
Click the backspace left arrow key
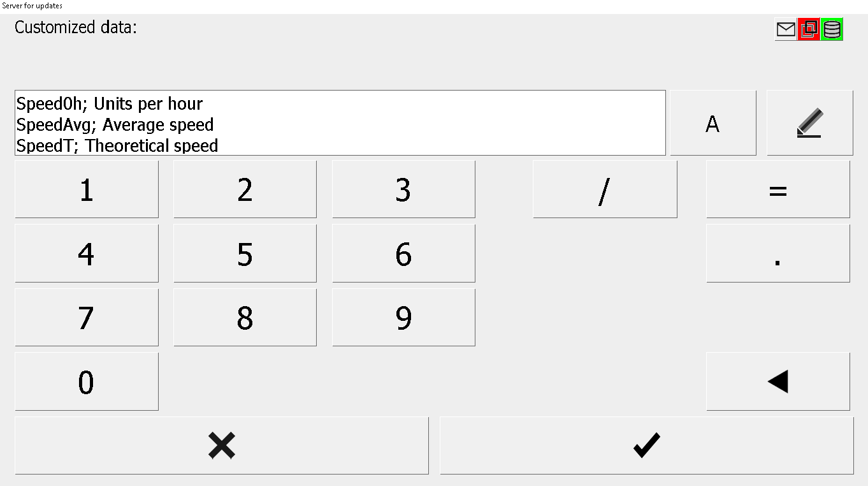778,381
